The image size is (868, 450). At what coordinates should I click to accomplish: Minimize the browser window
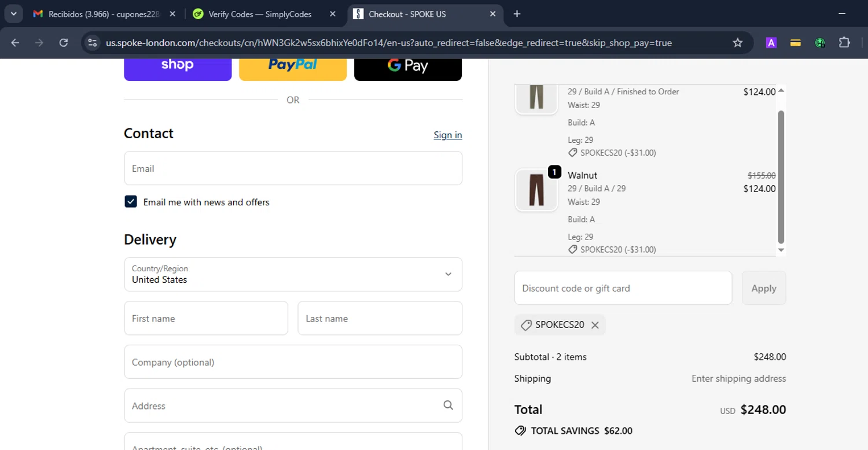(842, 14)
